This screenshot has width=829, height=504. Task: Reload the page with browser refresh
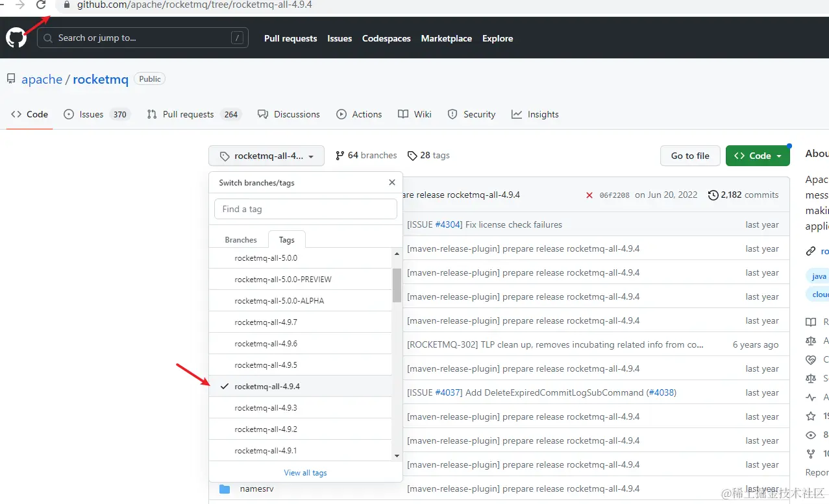[x=41, y=5]
